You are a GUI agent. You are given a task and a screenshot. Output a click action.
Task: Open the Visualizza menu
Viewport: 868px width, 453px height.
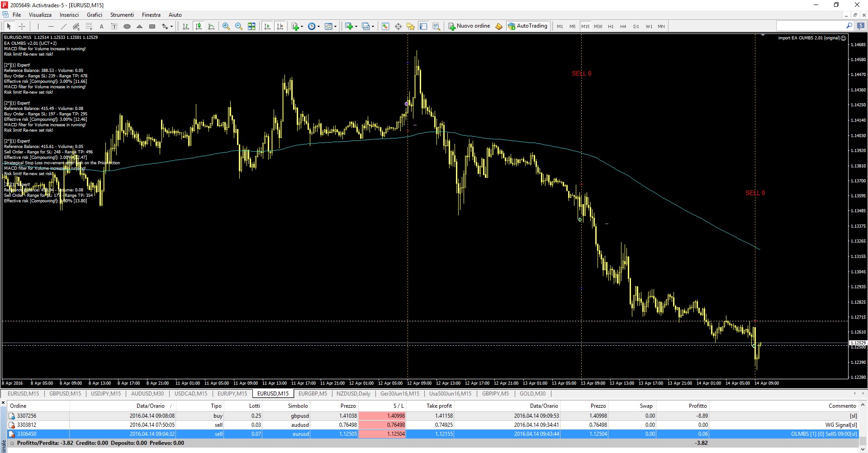40,15
